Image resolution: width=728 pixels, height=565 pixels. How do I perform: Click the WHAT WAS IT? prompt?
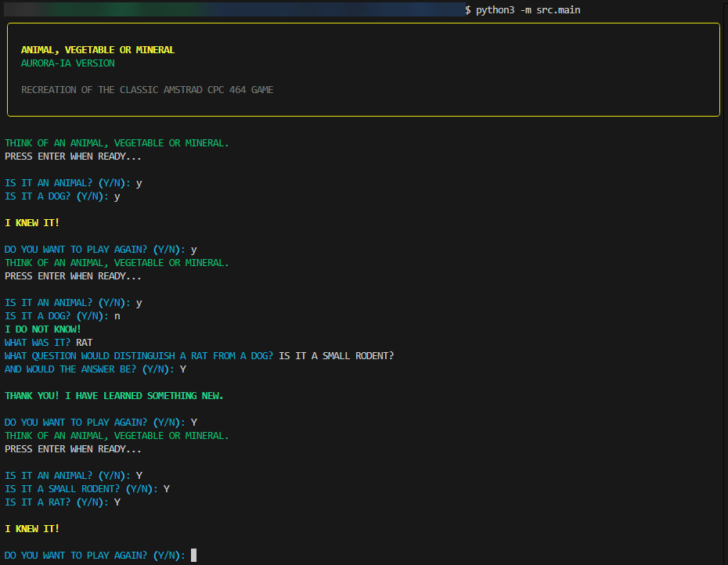(38, 343)
